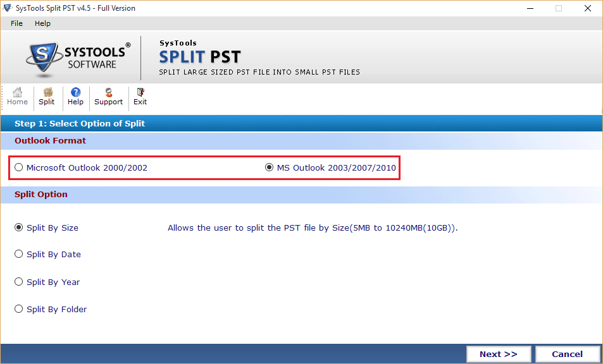Click the Split By Size description text

[x=313, y=227]
